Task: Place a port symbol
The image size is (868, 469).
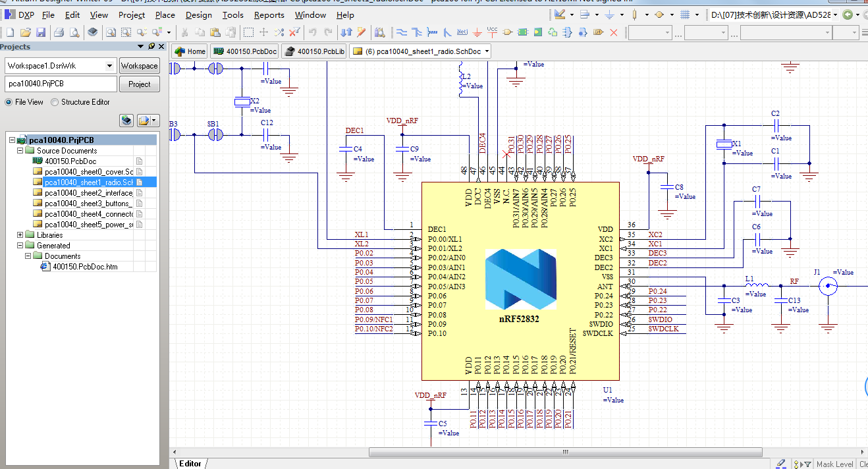Action: coord(508,32)
